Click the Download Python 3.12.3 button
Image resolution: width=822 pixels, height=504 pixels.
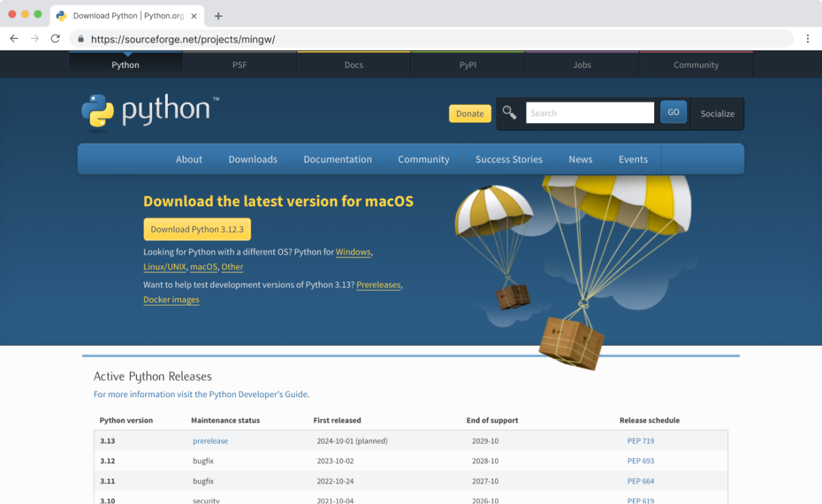[x=197, y=229]
